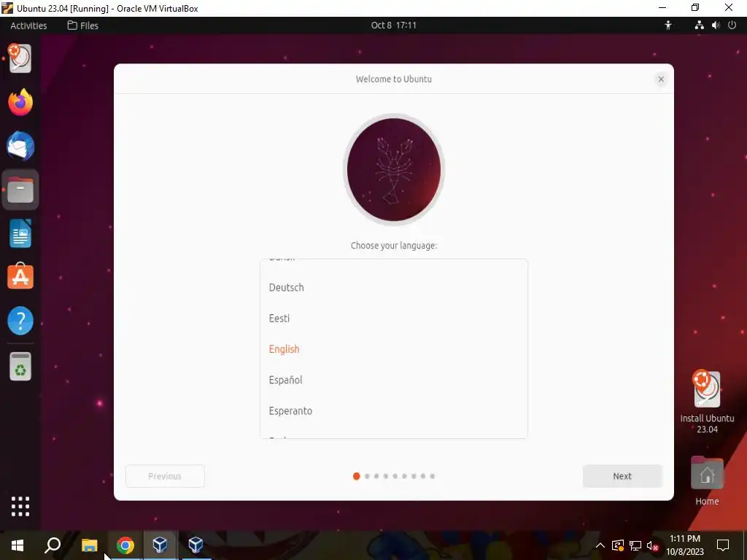The height and width of the screenshot is (560, 747).
Task: Open Windows taskbar search
Action: 53,545
